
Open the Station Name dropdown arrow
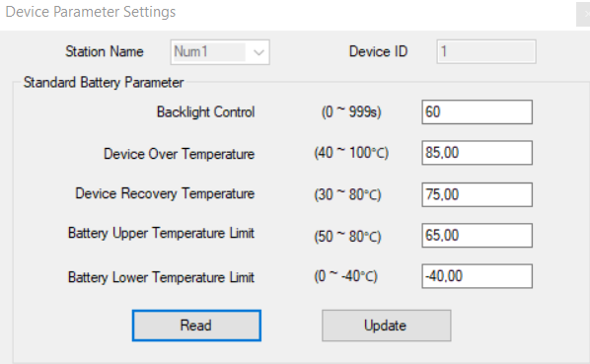[258, 52]
